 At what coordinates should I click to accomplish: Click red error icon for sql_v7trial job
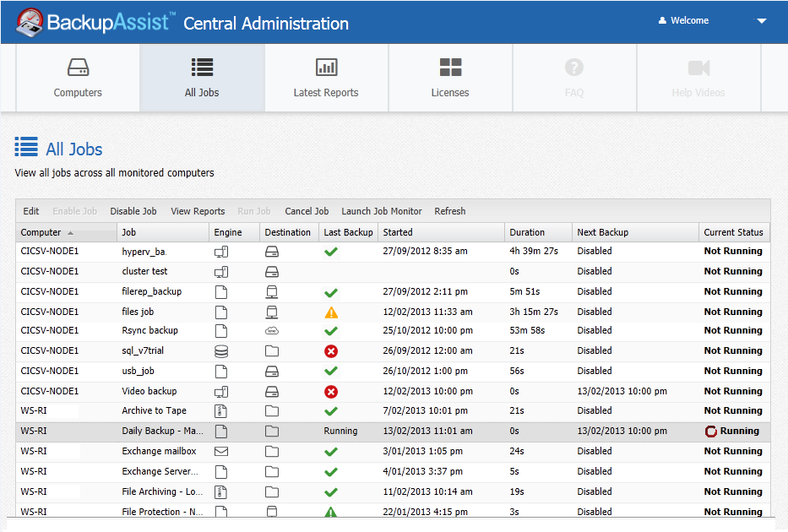tap(331, 351)
